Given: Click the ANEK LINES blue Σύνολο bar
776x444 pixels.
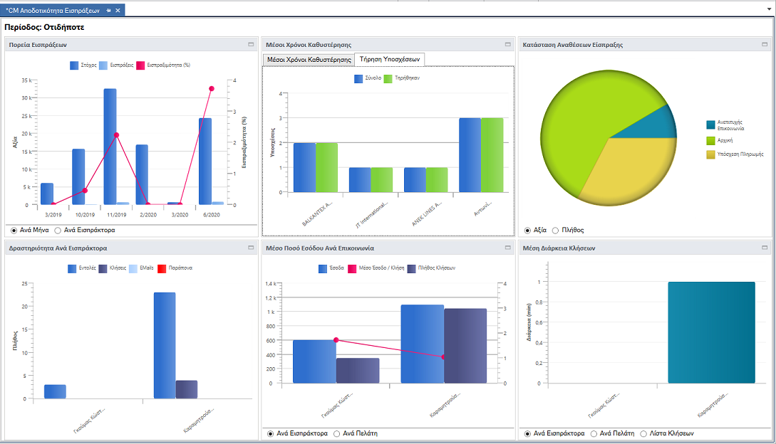Looking at the screenshot, I should 415,180.
